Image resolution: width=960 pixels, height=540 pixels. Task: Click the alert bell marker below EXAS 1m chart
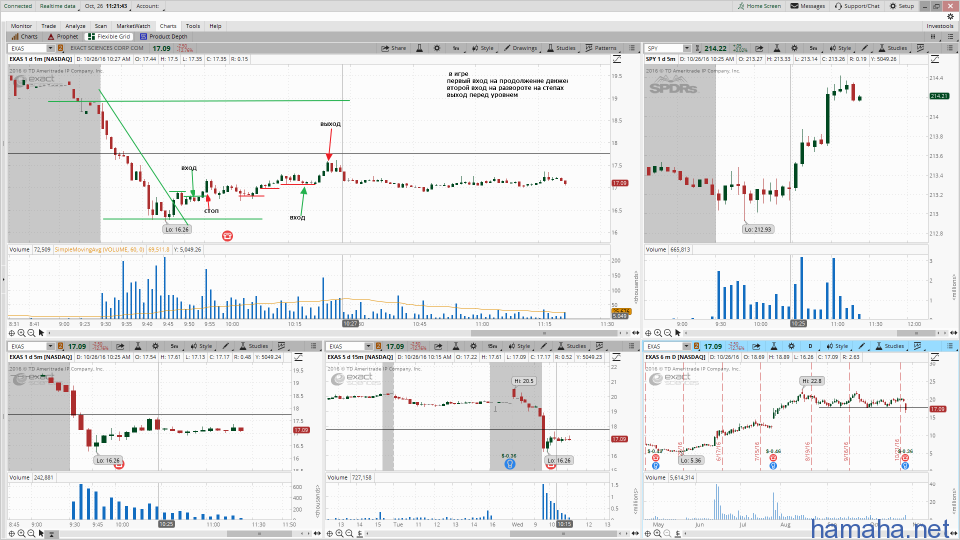click(x=227, y=236)
